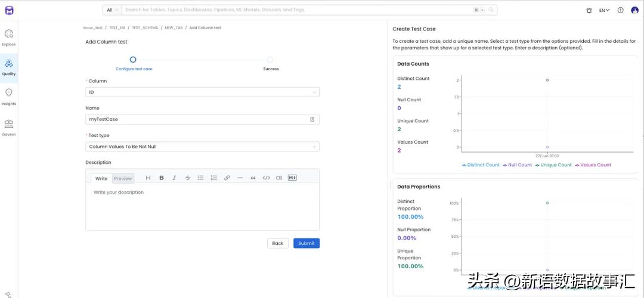This screenshot has width=644, height=298.
Task: Open the Test type dropdown
Action: coord(202,147)
